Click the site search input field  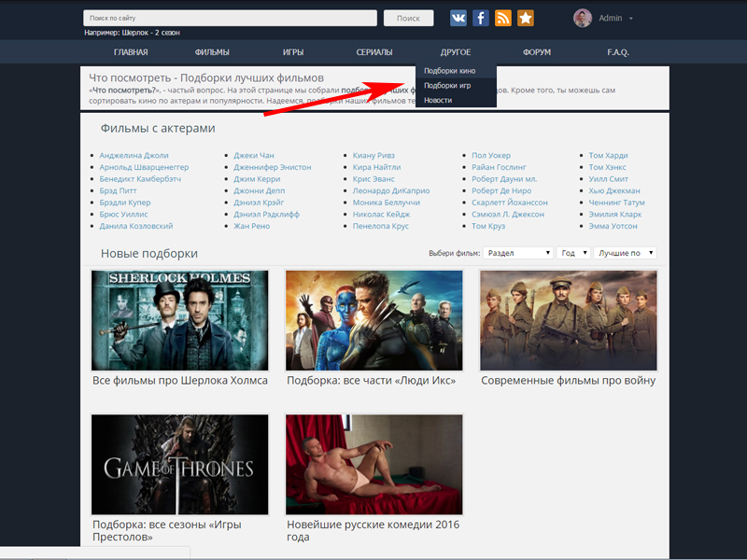(230, 18)
